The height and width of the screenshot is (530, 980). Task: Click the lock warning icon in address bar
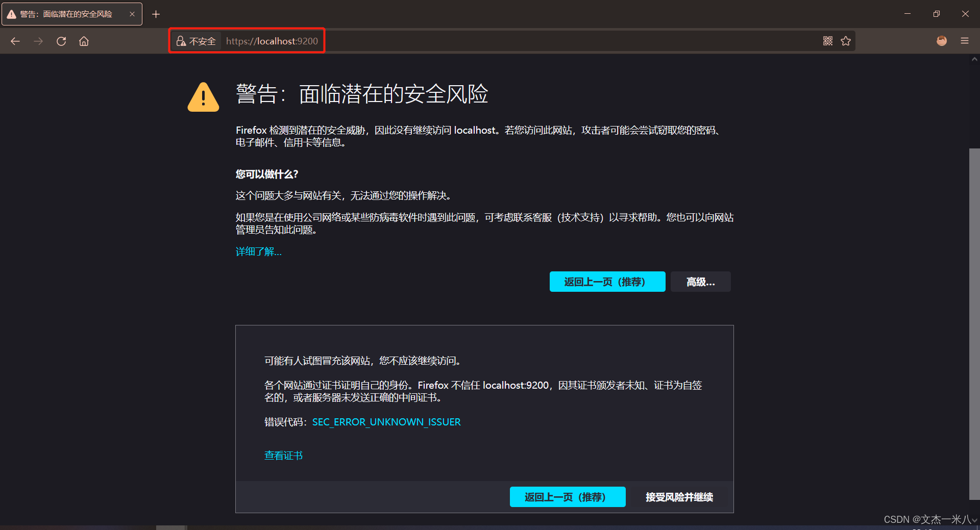click(181, 41)
